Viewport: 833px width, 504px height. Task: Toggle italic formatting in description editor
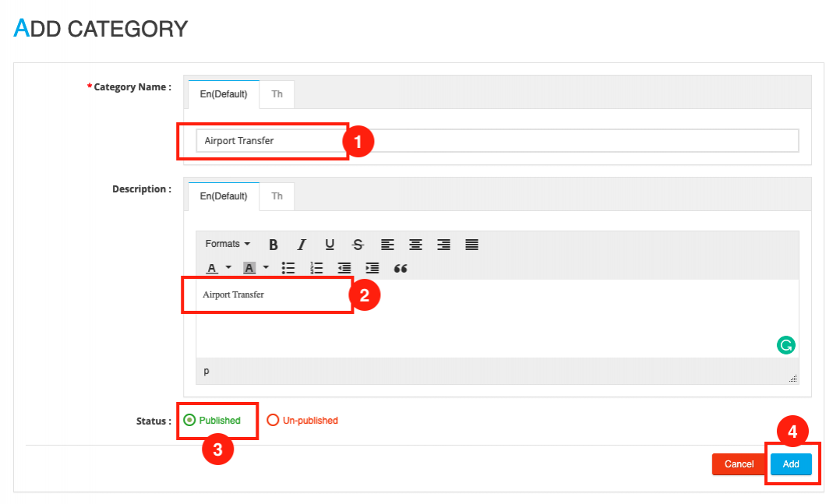[302, 245]
